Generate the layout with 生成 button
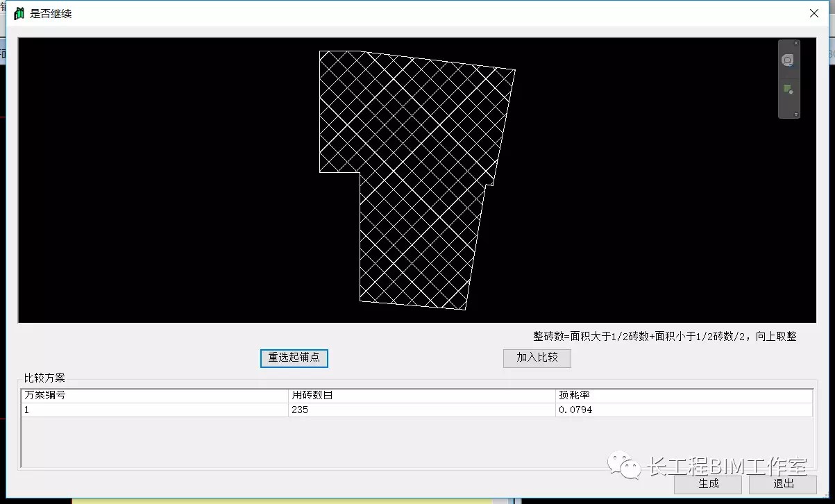 coord(707,484)
